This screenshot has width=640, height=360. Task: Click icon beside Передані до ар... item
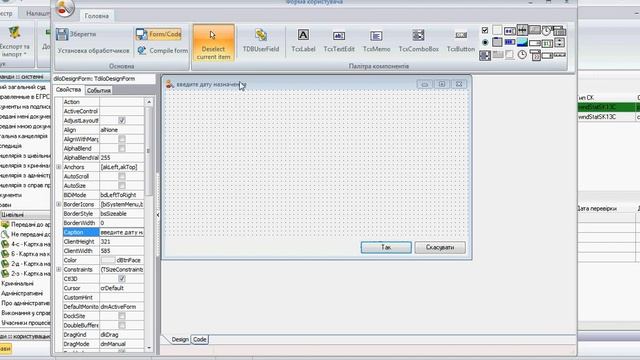pos(5,224)
